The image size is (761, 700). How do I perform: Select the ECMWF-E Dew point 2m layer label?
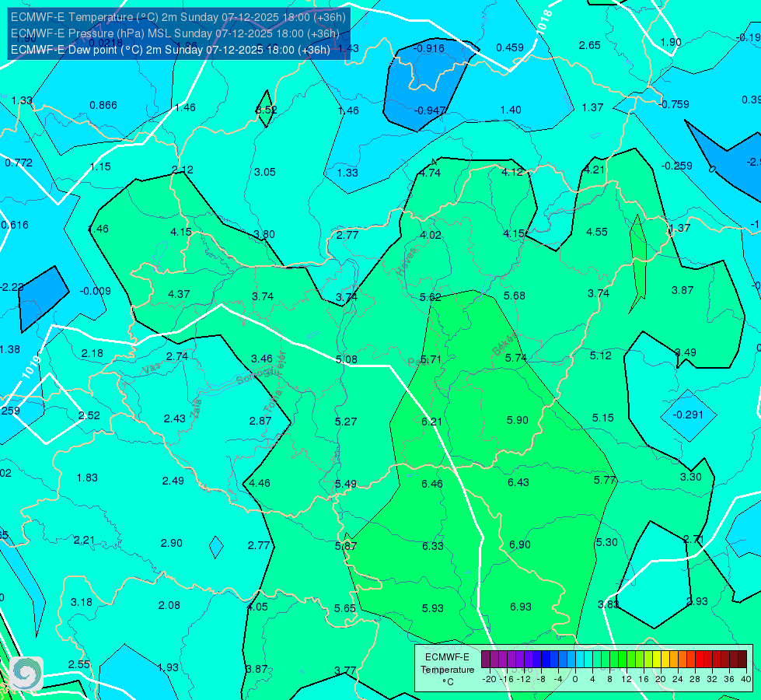tap(170, 50)
